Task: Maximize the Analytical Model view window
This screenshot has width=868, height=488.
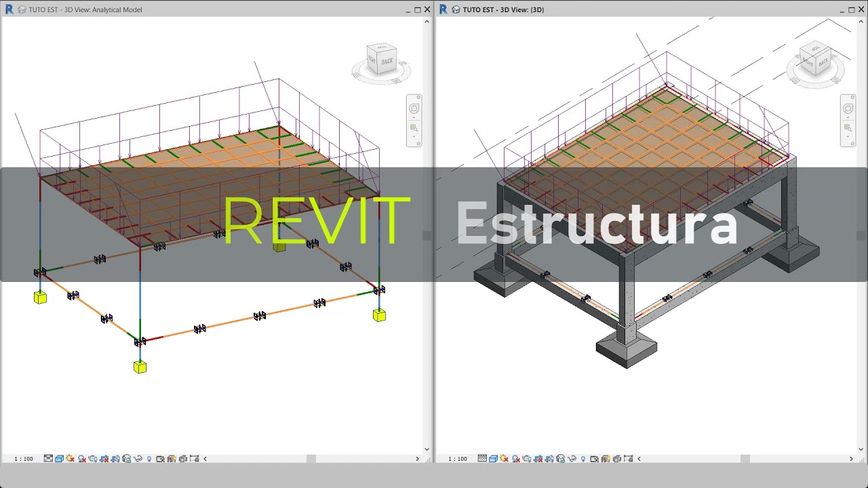Action: click(418, 9)
